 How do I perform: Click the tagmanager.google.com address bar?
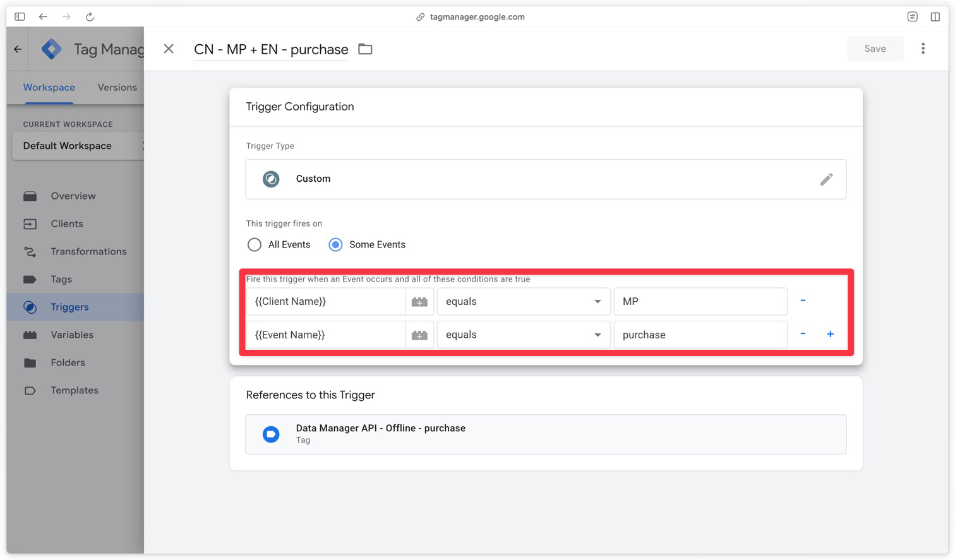click(x=477, y=17)
